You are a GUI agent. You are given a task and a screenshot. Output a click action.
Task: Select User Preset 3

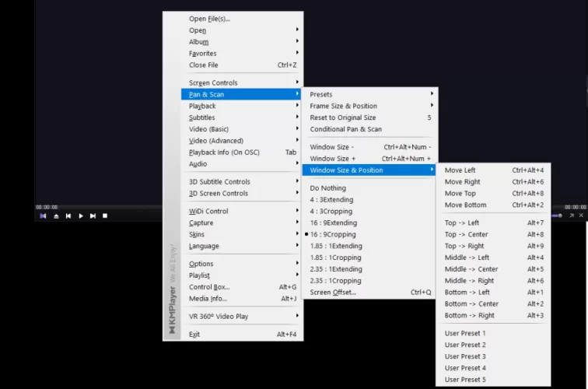tap(465, 356)
